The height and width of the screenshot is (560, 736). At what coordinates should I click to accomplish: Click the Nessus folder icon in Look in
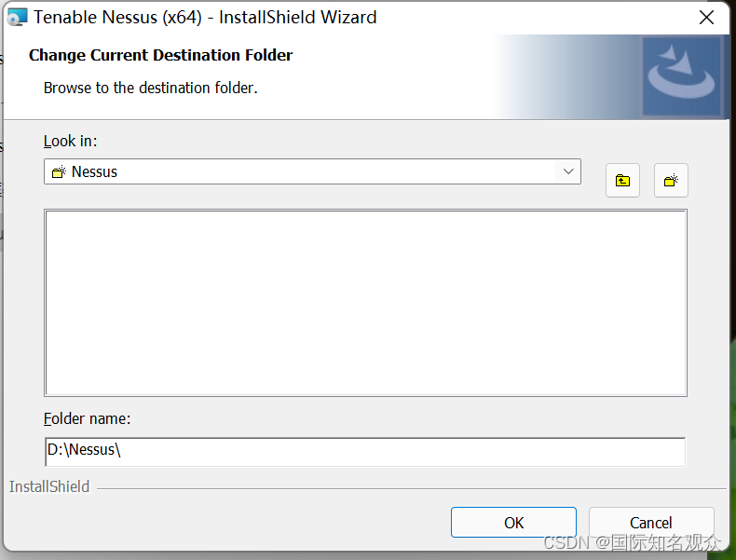(59, 171)
